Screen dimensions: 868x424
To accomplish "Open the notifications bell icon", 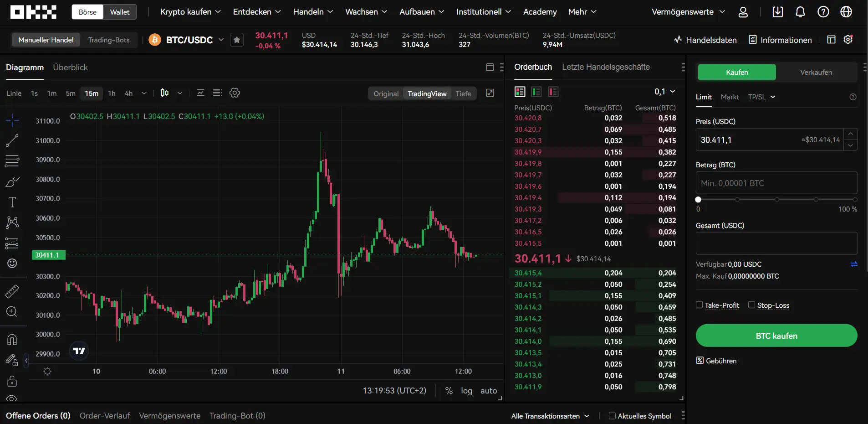I will click(x=800, y=12).
